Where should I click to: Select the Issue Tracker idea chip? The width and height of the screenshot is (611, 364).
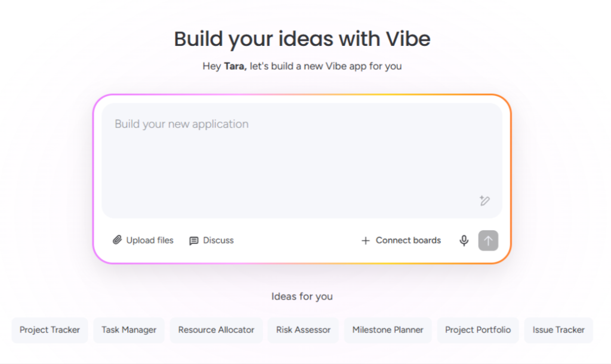click(558, 330)
